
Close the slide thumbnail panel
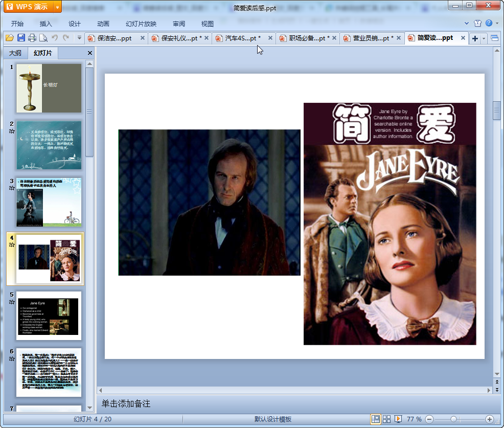click(x=89, y=53)
